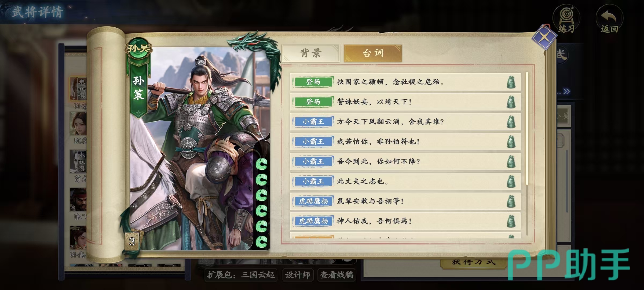The width and height of the screenshot is (644, 290).
Task: Open the 设计师 button
Action: coord(298,275)
